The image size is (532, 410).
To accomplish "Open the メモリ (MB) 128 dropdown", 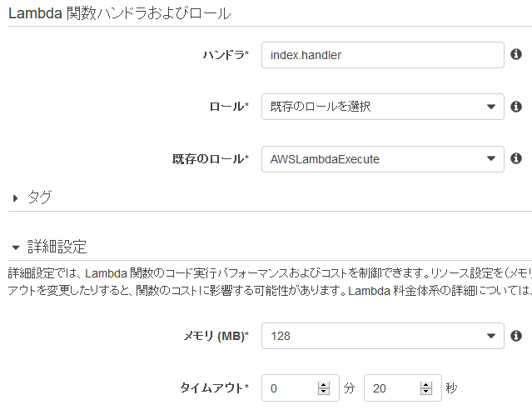I will pos(382,336).
